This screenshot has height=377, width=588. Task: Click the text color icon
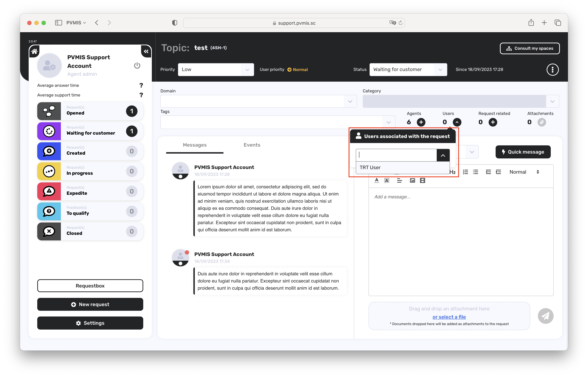[377, 180]
